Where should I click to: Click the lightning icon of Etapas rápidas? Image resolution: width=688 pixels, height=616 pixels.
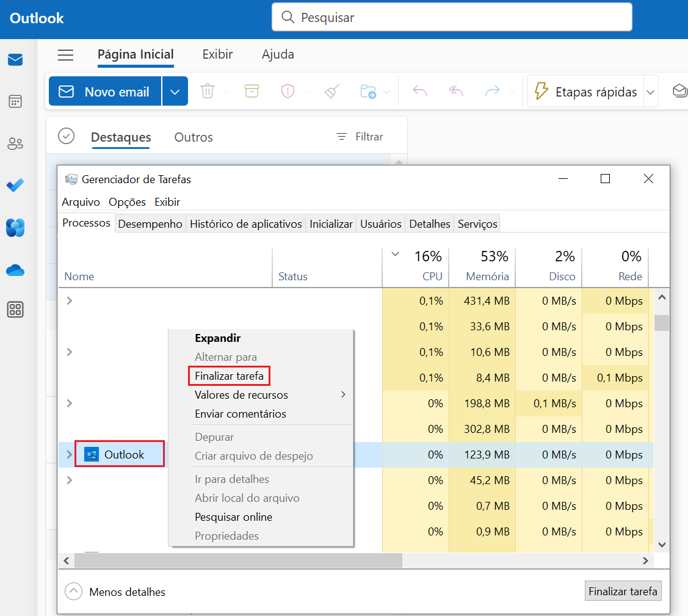click(x=541, y=91)
